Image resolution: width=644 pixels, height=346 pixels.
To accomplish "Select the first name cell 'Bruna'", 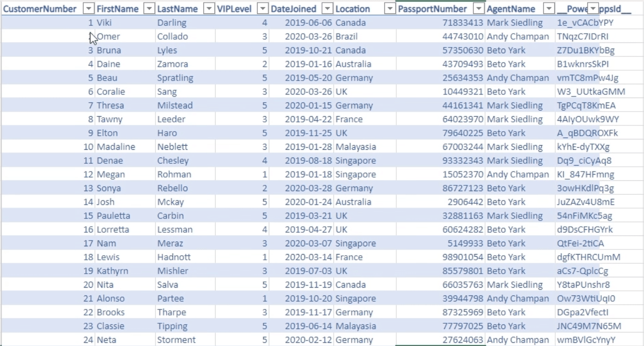I will point(125,50).
